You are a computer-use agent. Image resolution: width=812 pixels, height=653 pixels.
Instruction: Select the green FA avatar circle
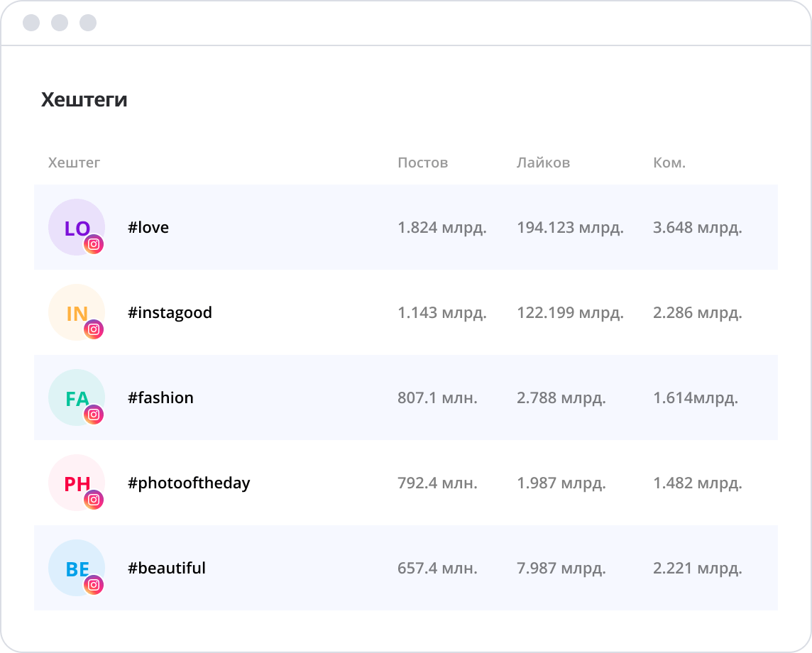[x=73, y=394]
